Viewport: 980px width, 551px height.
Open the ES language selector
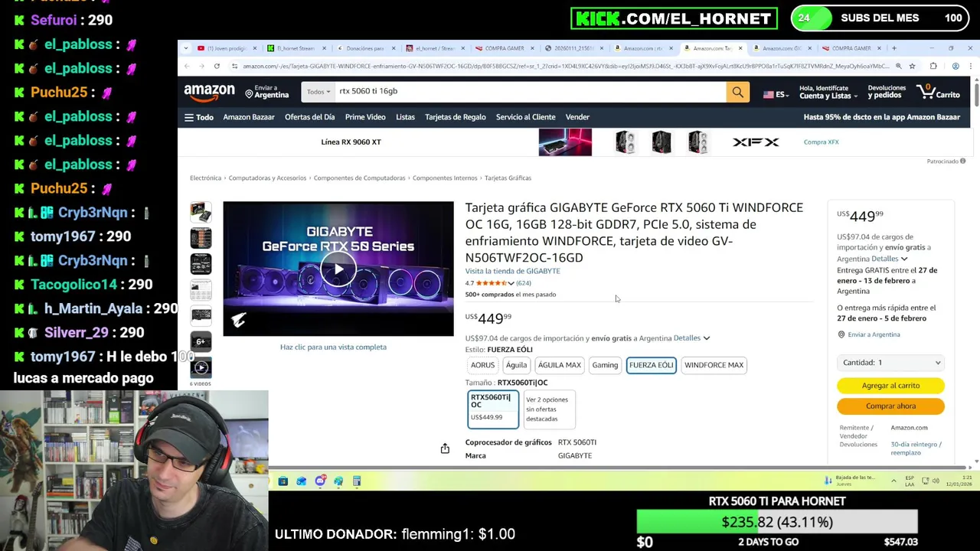[x=776, y=94]
